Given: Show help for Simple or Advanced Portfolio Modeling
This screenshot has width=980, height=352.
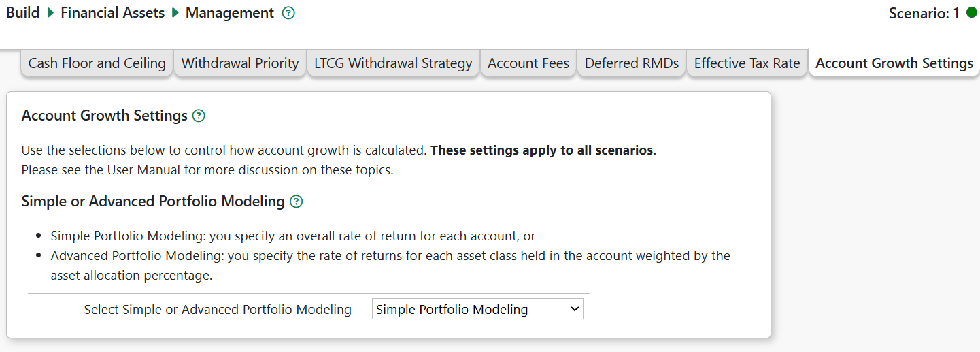Looking at the screenshot, I should 296,202.
